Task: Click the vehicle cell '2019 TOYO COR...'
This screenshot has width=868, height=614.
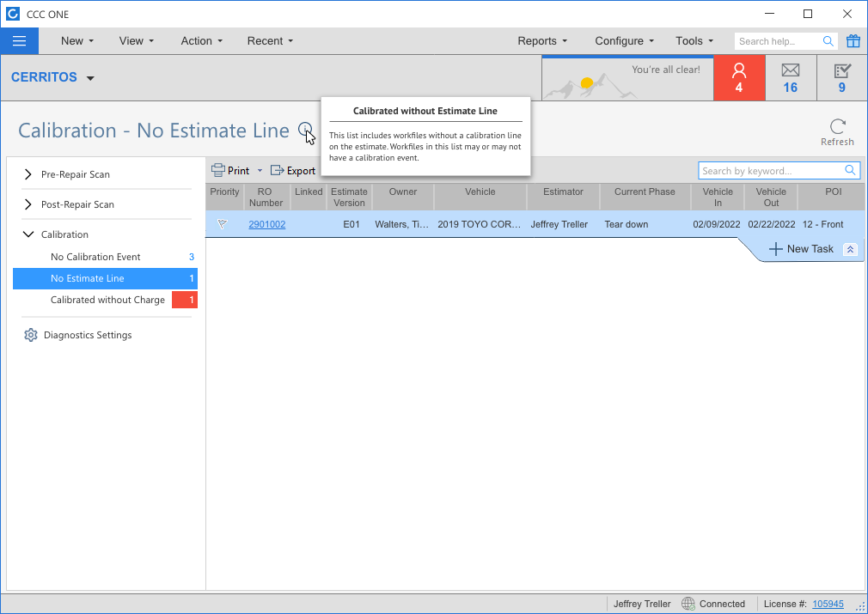Action: [x=480, y=224]
